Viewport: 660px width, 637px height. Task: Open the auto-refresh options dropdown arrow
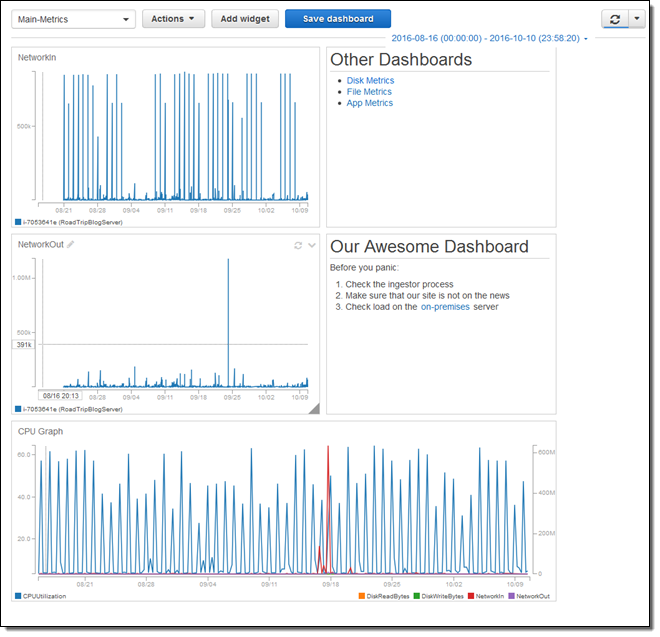coord(637,19)
